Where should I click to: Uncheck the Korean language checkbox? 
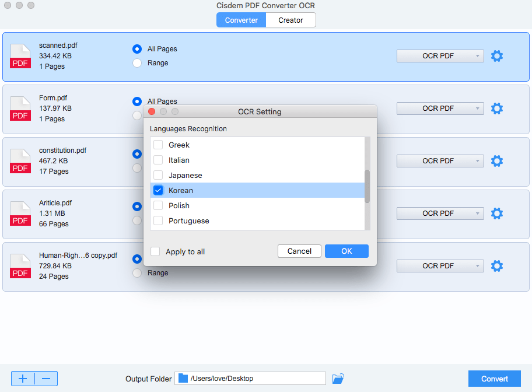pos(158,190)
